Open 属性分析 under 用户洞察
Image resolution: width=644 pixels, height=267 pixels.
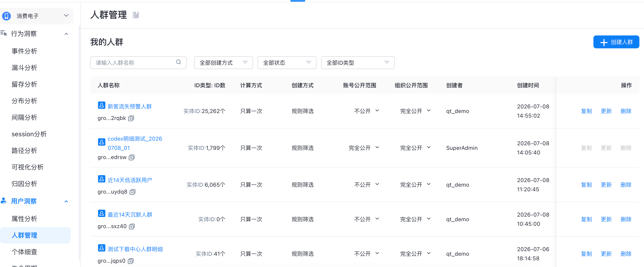[x=24, y=219]
